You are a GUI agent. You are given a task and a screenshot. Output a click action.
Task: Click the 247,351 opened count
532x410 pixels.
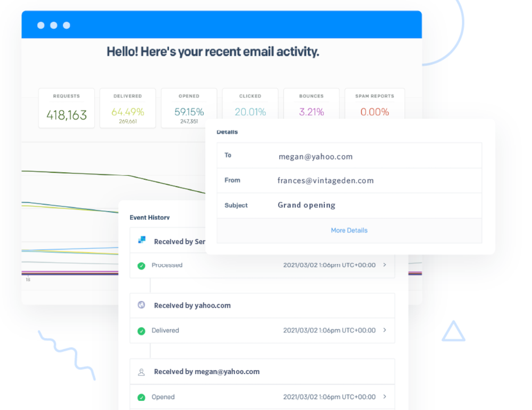pyautogui.click(x=189, y=121)
